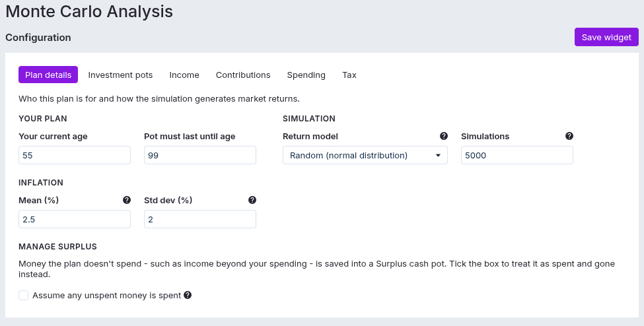
Task: Click the Configuration heading
Action: (x=38, y=38)
